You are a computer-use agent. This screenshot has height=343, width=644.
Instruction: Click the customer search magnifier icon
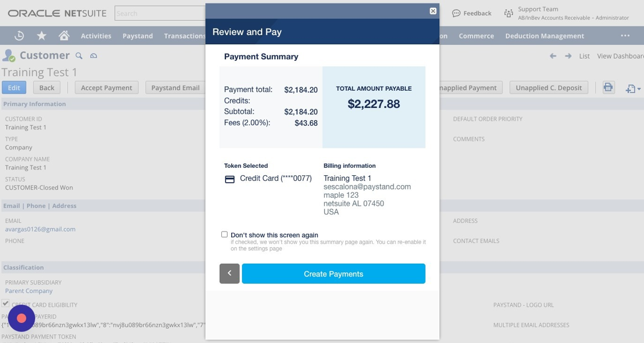point(79,56)
